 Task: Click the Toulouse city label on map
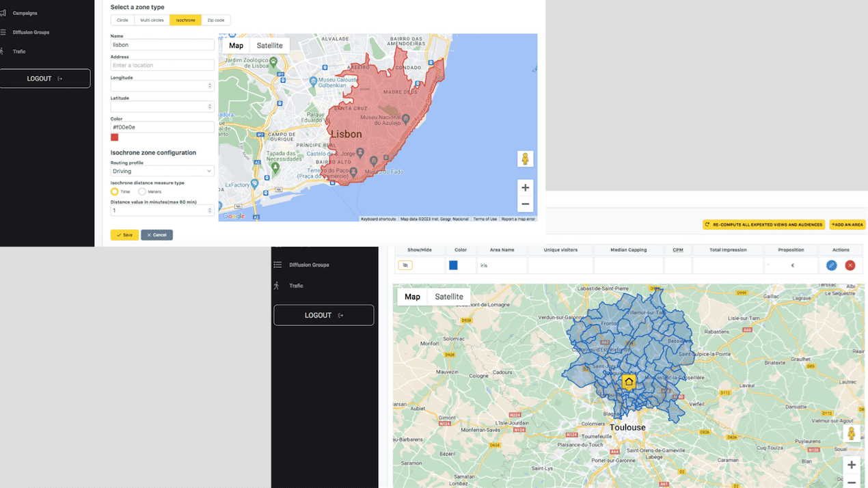pos(627,427)
